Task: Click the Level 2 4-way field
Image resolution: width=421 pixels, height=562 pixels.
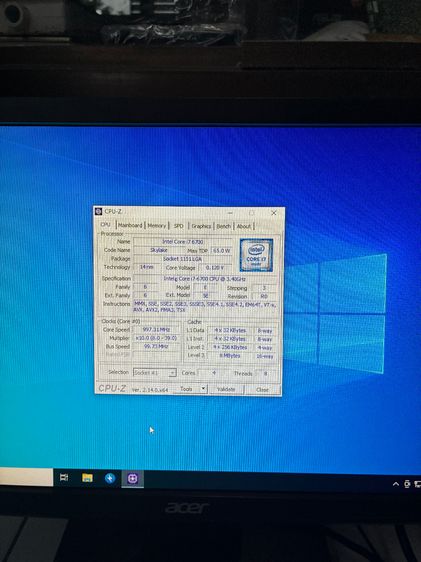Action: 265,348
